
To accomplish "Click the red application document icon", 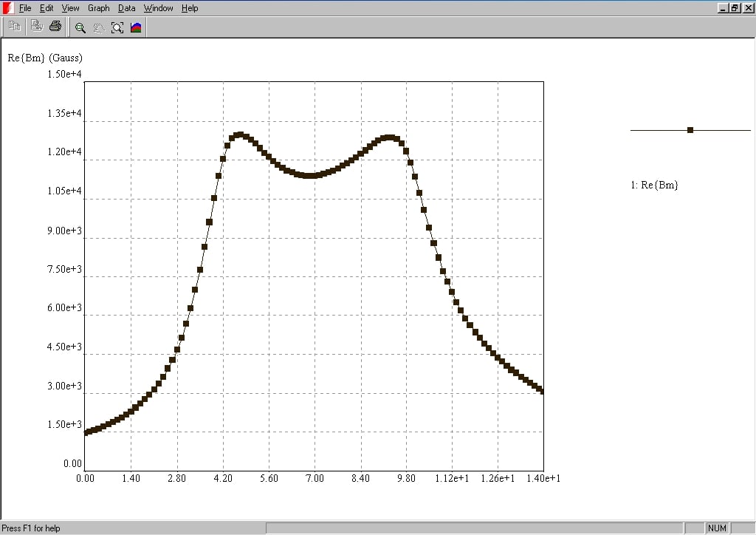I will 8,8.
